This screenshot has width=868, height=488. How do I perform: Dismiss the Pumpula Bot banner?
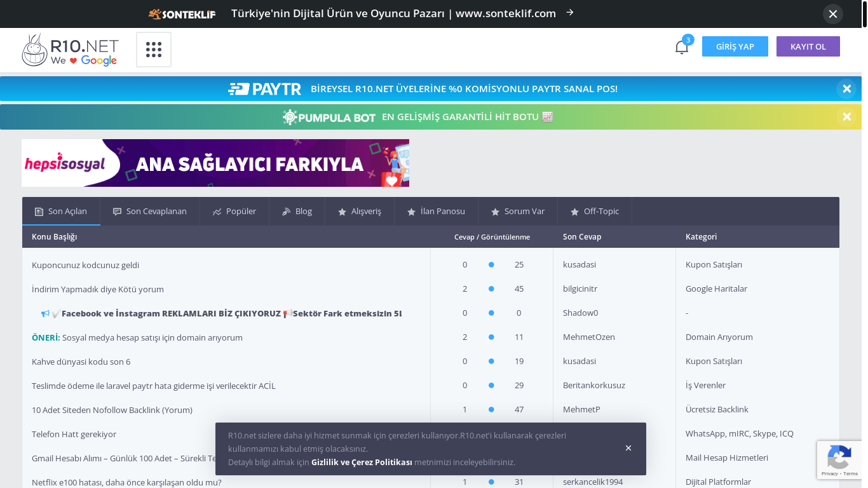(846, 117)
